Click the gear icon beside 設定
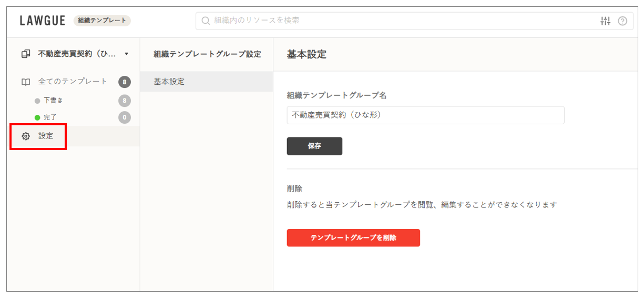Viewport: 644px width, 298px height. point(26,136)
